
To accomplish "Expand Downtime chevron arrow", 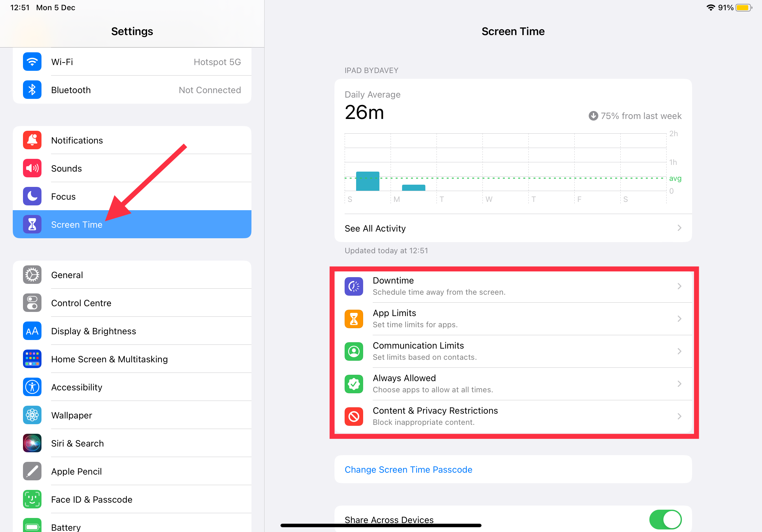I will pyautogui.click(x=679, y=286).
